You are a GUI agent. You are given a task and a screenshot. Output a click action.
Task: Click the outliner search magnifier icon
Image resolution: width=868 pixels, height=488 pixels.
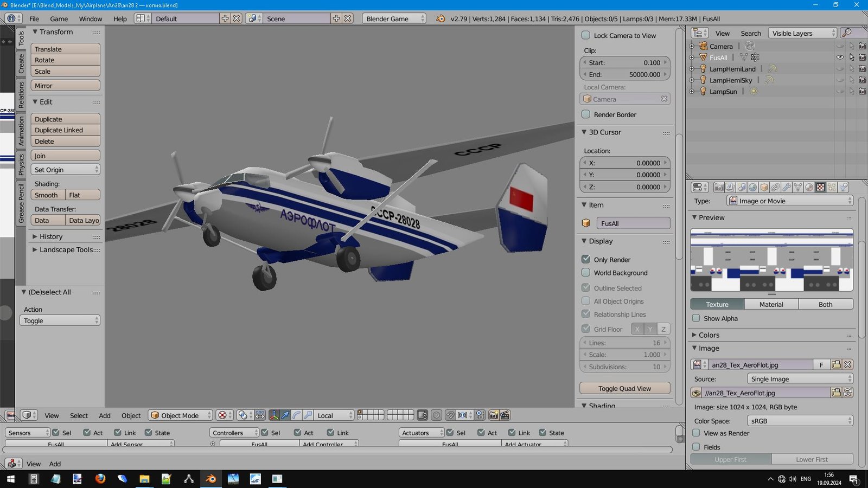click(x=847, y=33)
